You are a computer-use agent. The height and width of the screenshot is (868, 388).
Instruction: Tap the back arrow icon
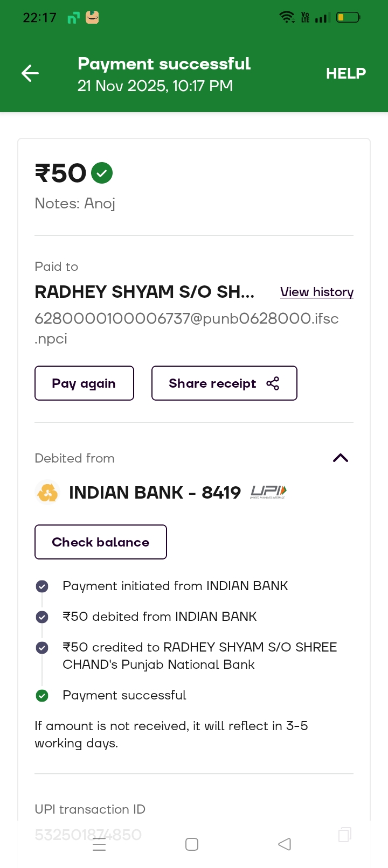(30, 73)
